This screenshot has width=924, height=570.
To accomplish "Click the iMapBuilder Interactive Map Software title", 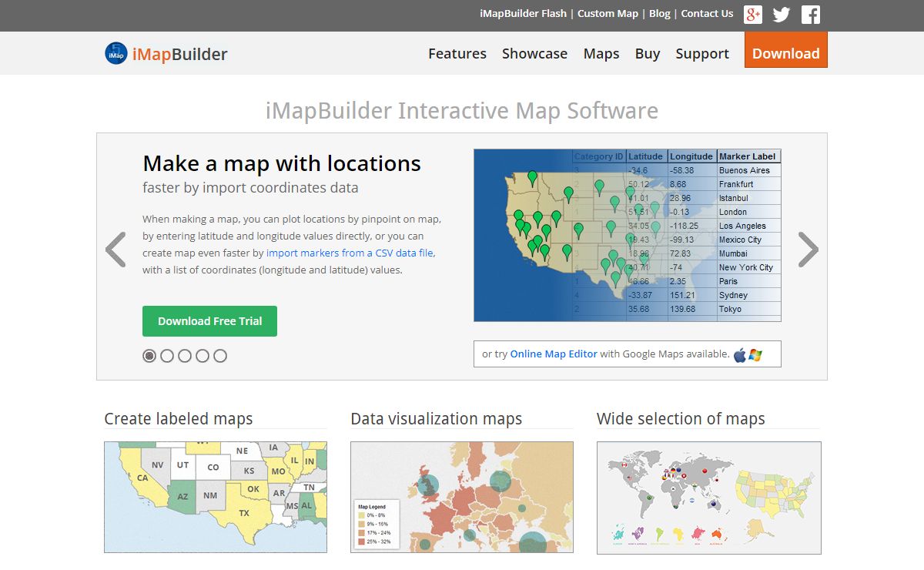I will [462, 111].
